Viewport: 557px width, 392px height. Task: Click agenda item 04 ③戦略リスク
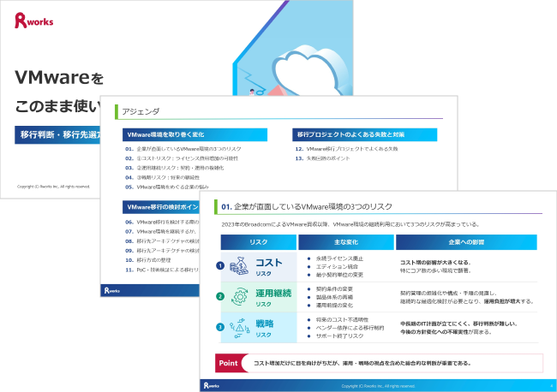162,178
